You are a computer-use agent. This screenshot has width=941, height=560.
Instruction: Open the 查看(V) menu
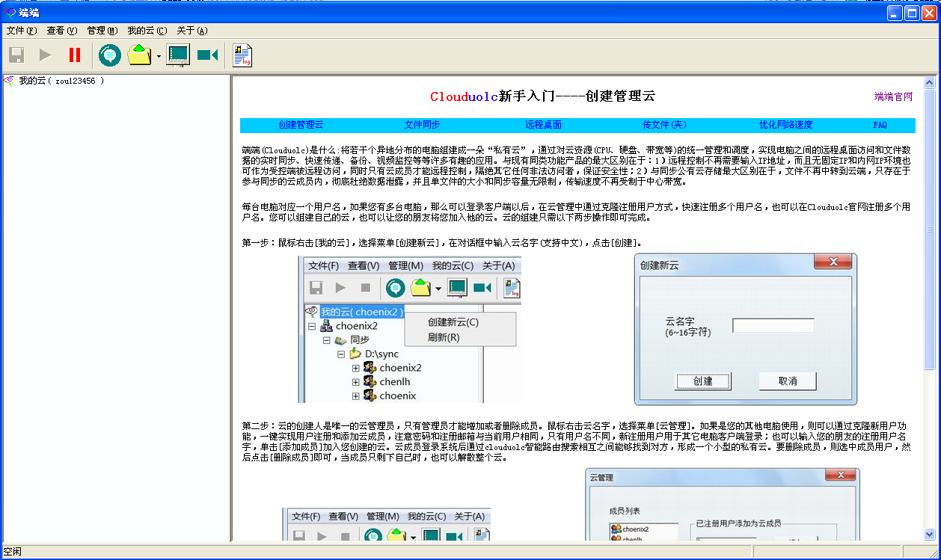click(62, 31)
